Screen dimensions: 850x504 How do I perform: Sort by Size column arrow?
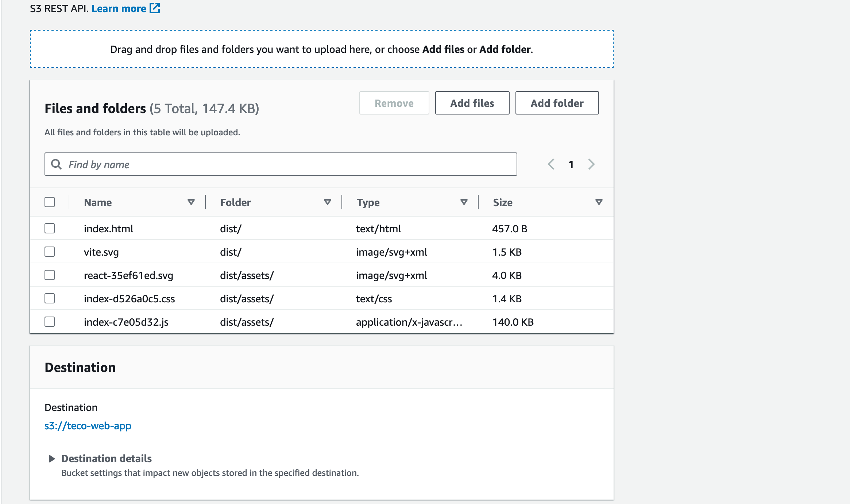click(599, 202)
